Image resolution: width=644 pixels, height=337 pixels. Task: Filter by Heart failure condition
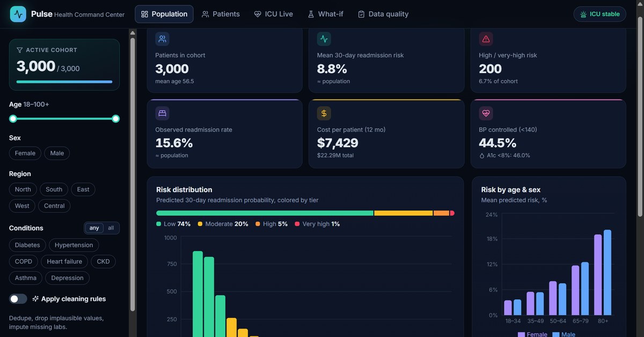click(x=64, y=262)
